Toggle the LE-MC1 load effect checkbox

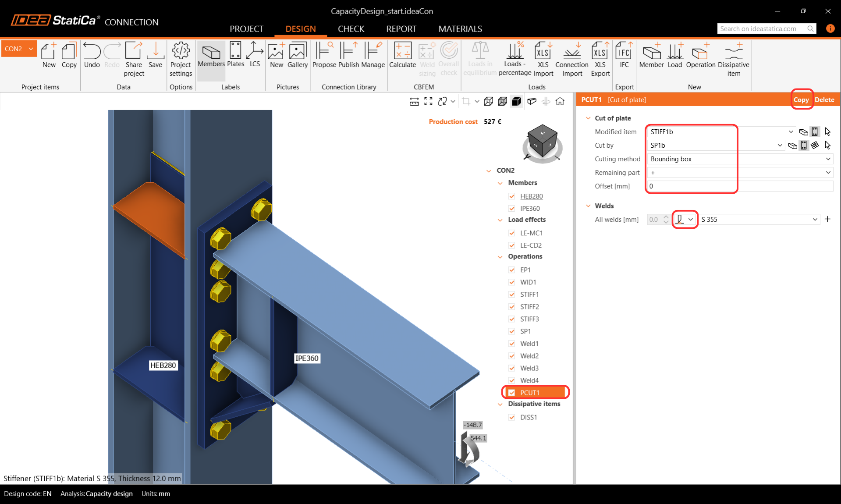pyautogui.click(x=511, y=233)
